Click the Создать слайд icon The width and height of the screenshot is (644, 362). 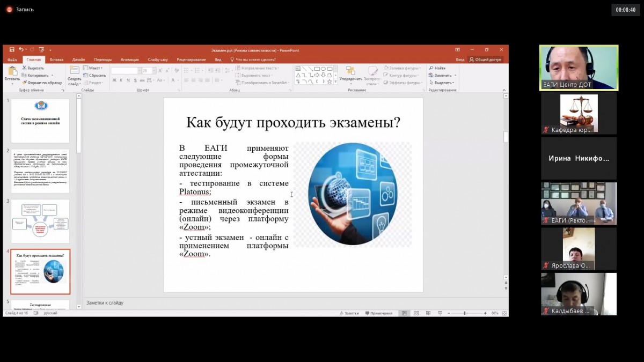(x=74, y=70)
